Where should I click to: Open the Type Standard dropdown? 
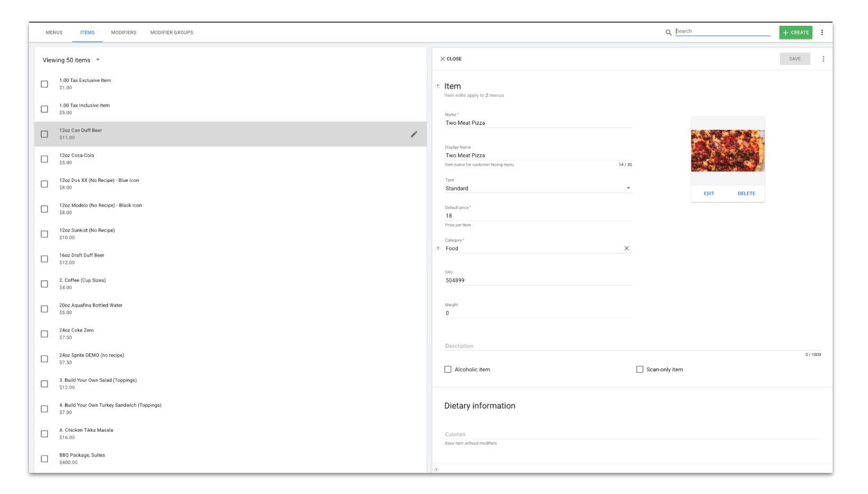[x=538, y=188]
